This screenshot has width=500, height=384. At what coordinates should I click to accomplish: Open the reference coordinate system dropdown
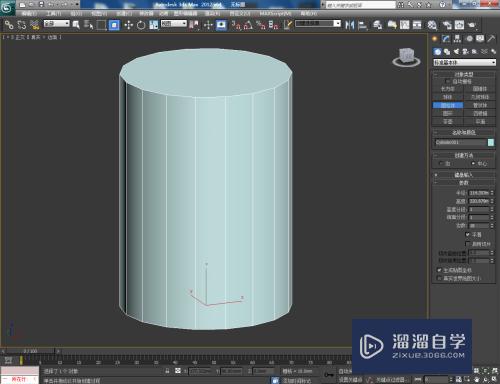(x=174, y=24)
